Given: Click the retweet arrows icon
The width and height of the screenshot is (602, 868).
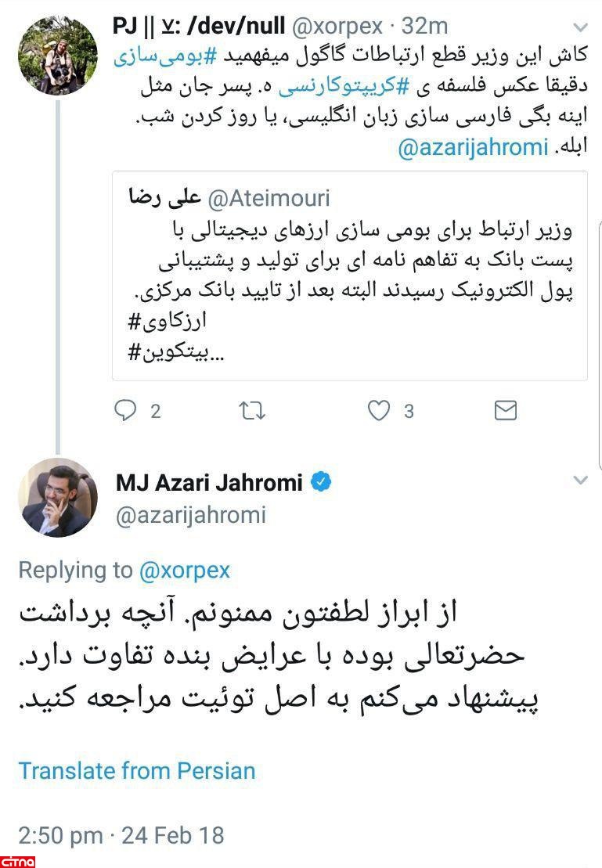Looking at the screenshot, I should (252, 410).
